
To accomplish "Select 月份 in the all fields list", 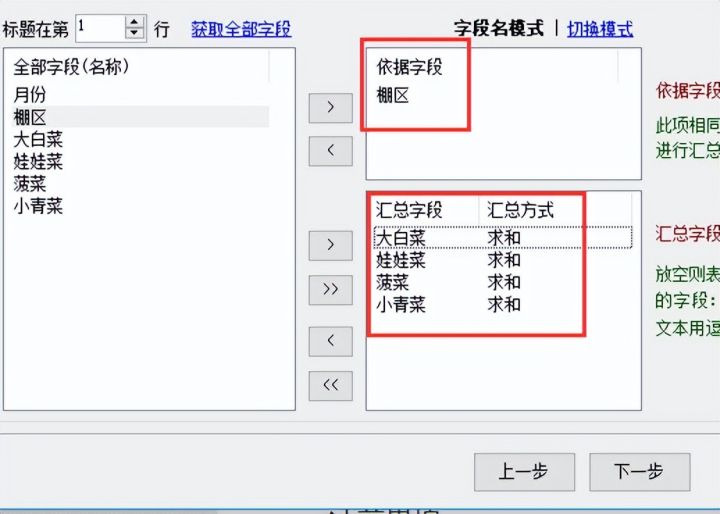I will pos(30,95).
